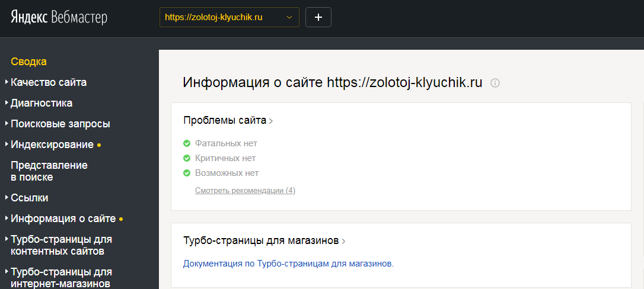Click the info icon next to site title

[495, 83]
